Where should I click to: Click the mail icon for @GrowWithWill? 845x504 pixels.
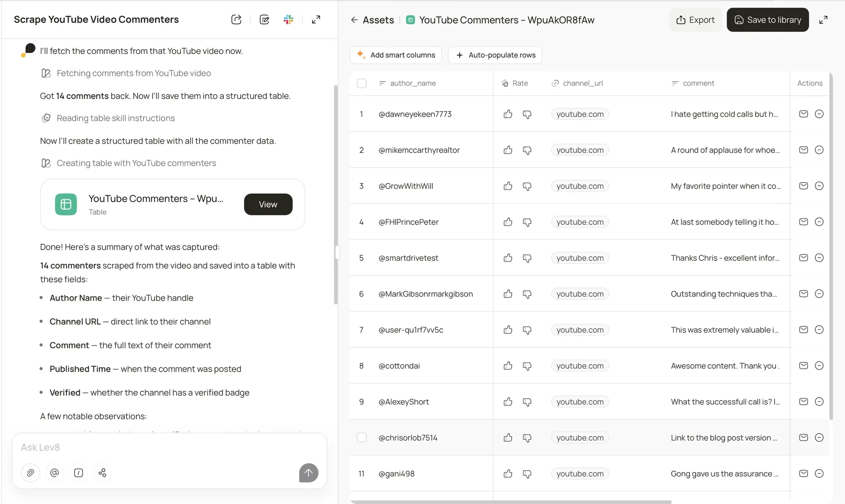(x=804, y=186)
